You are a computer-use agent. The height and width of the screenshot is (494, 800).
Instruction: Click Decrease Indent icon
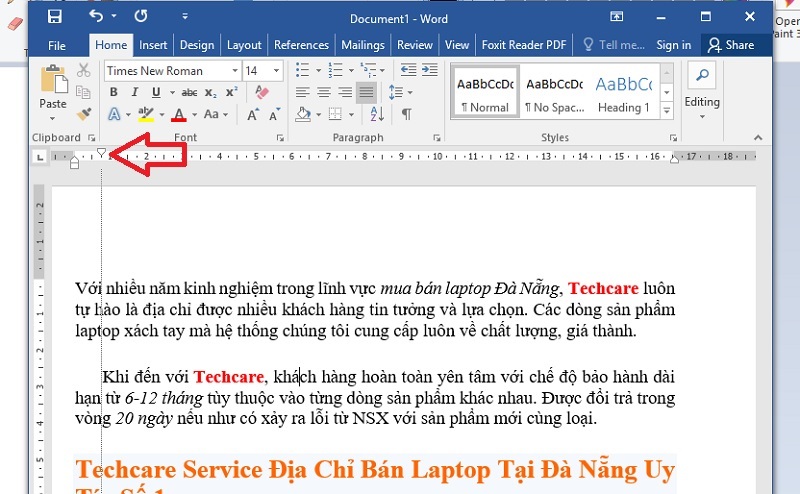[x=408, y=70]
